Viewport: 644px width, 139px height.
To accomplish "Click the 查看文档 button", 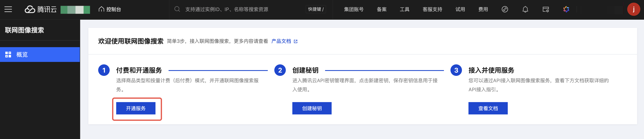I will point(488,108).
